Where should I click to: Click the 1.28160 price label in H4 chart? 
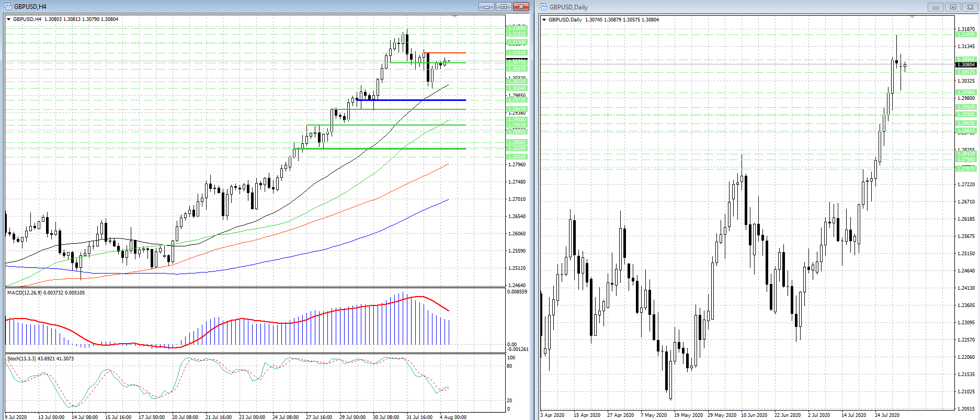coord(517,157)
